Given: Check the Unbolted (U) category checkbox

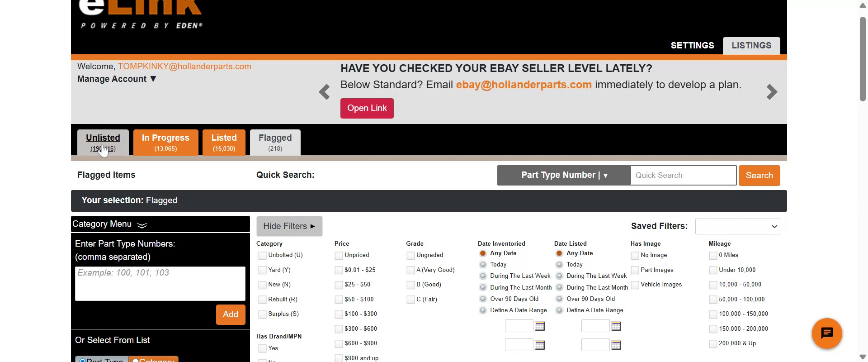Looking at the screenshot, I should point(262,256).
